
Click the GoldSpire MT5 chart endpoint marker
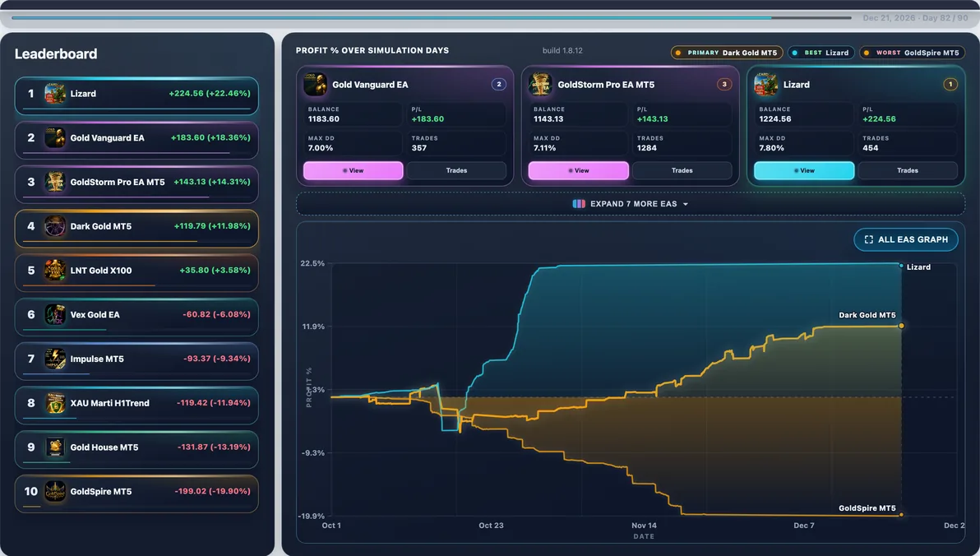point(901,515)
